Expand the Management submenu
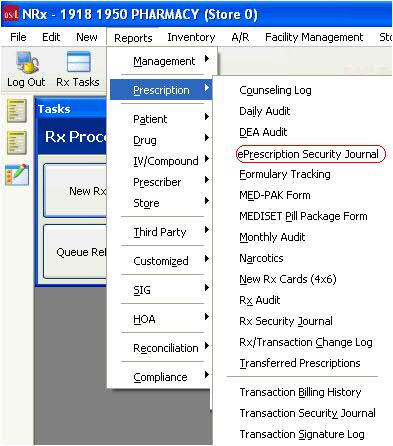This screenshot has width=393, height=446. pos(161,61)
